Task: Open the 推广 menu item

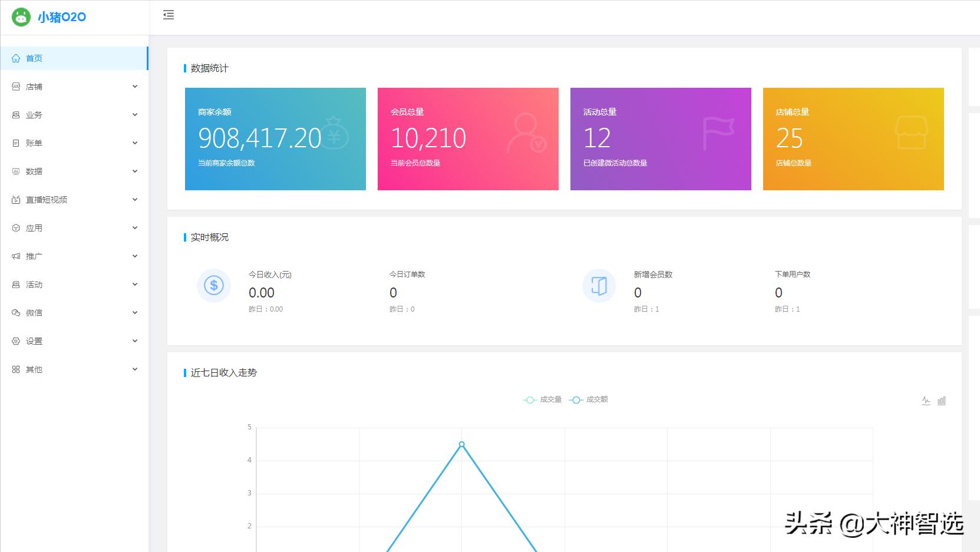Action: coord(34,256)
